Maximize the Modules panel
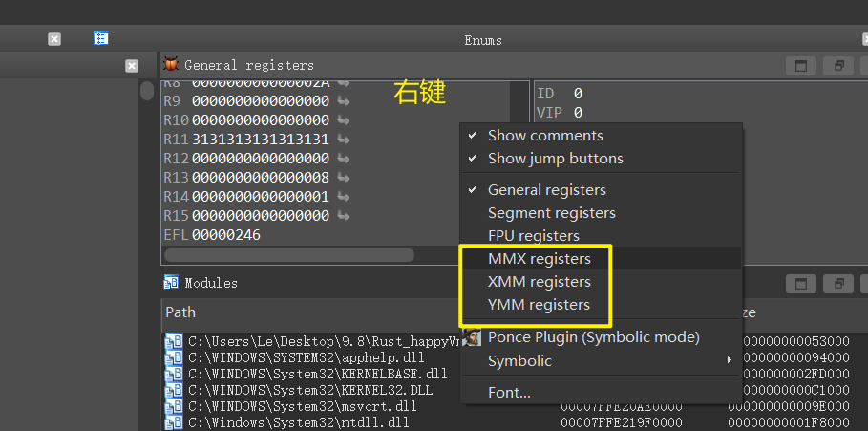Screen dimensions: 868x431 (x=801, y=284)
